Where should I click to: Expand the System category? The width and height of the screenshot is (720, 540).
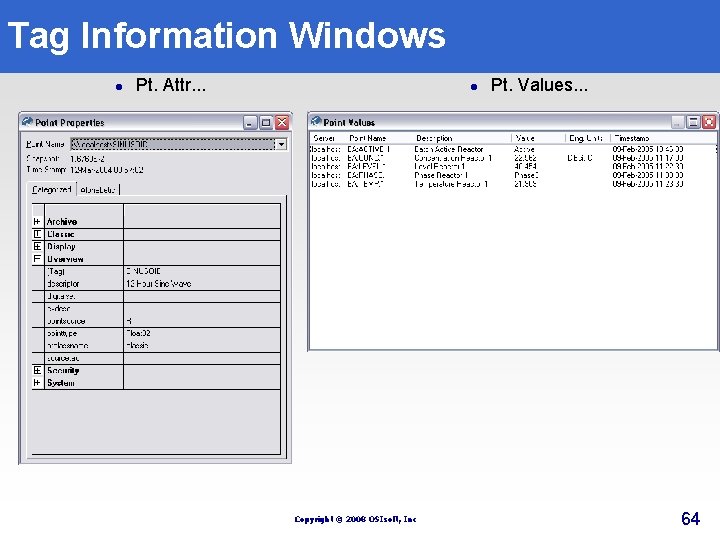pos(37,382)
